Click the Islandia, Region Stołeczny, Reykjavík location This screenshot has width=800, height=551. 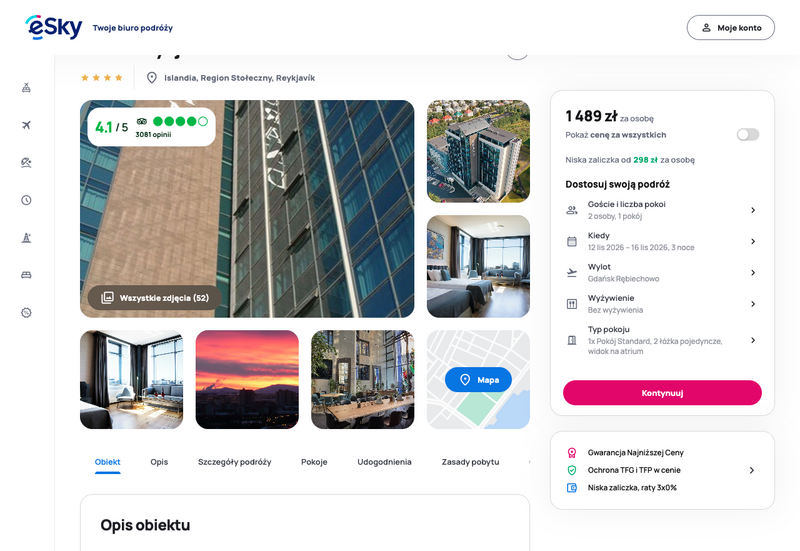(239, 78)
